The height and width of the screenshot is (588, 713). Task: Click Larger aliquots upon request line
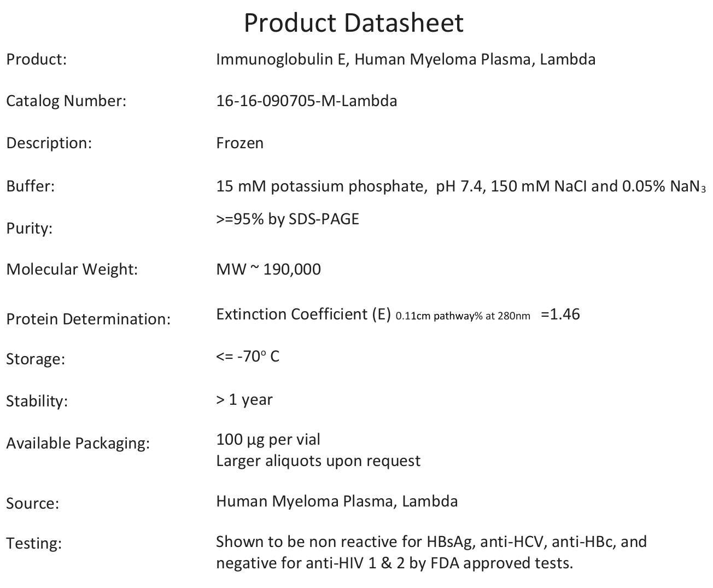coord(318,461)
